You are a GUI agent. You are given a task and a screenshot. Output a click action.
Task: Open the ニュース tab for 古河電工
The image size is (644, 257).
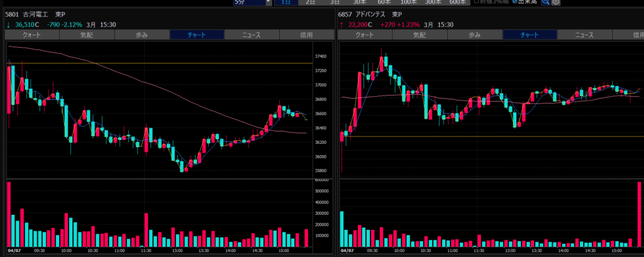click(x=251, y=35)
